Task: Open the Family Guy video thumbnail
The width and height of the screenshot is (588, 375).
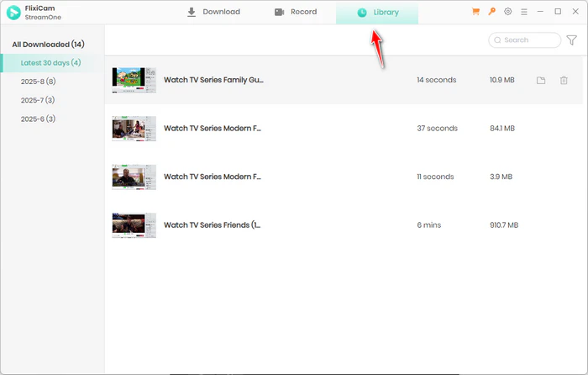Action: coord(134,81)
